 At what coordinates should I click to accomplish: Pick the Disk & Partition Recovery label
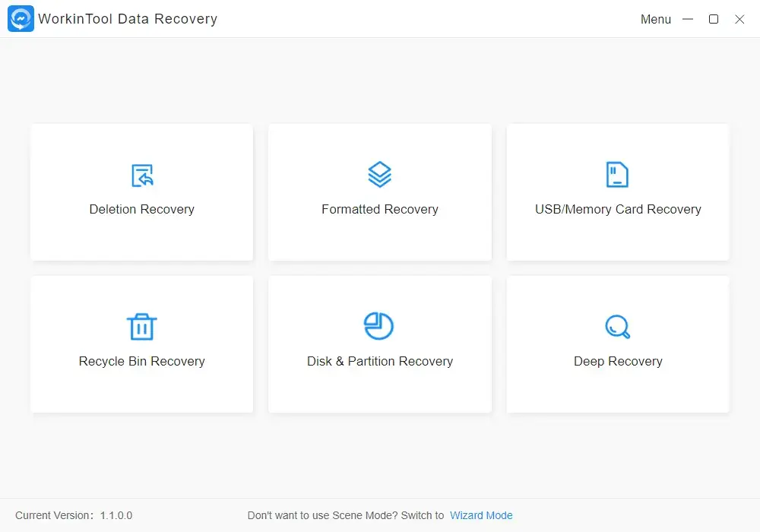click(x=379, y=361)
